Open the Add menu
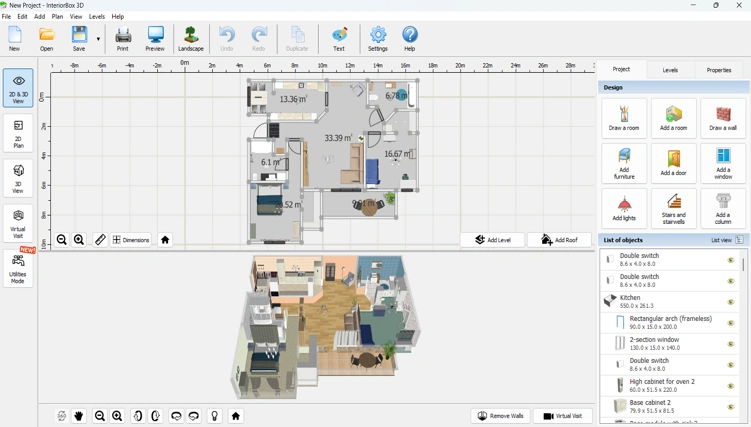Image resolution: width=751 pixels, height=427 pixels. pyautogui.click(x=40, y=16)
